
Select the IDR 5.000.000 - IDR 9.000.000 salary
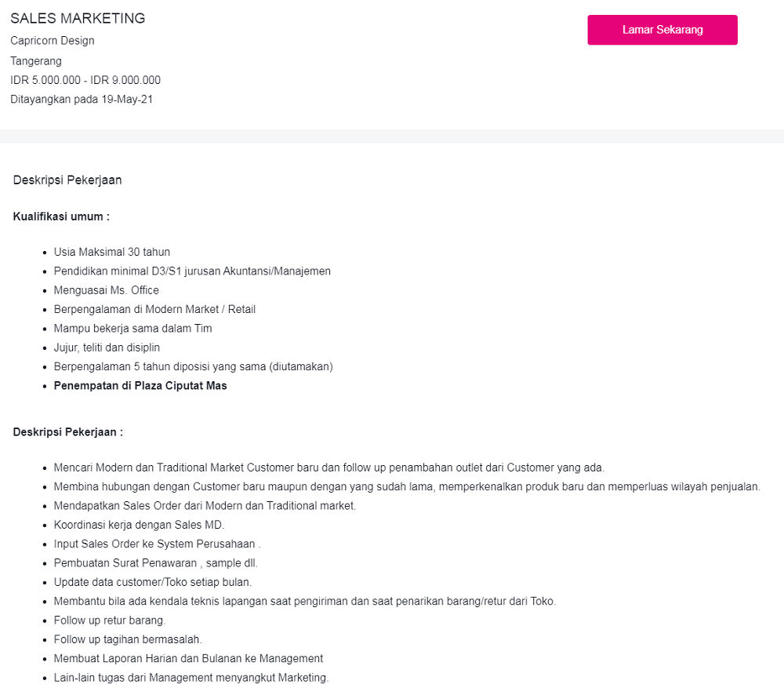click(85, 80)
